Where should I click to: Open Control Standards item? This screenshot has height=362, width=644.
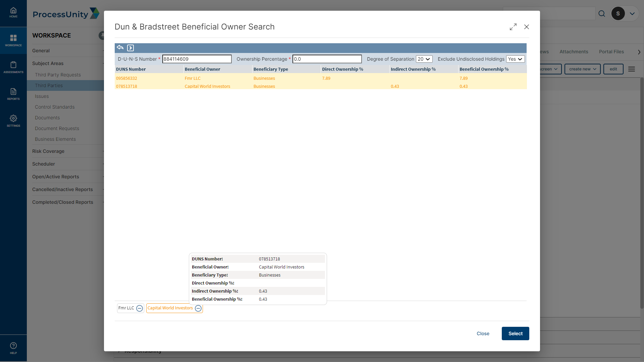point(55,107)
